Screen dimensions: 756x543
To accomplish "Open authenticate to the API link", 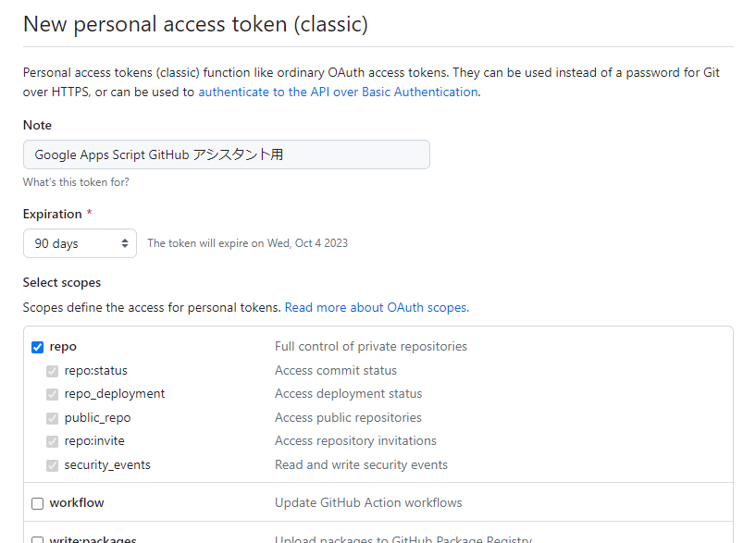I will (338, 92).
